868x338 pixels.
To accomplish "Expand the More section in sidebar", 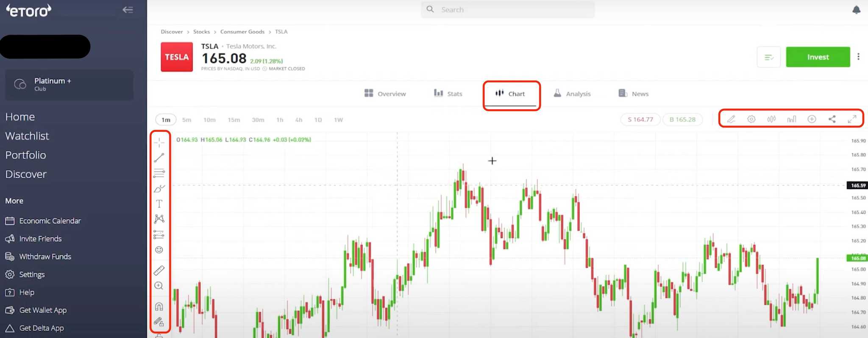I will pyautogui.click(x=14, y=200).
